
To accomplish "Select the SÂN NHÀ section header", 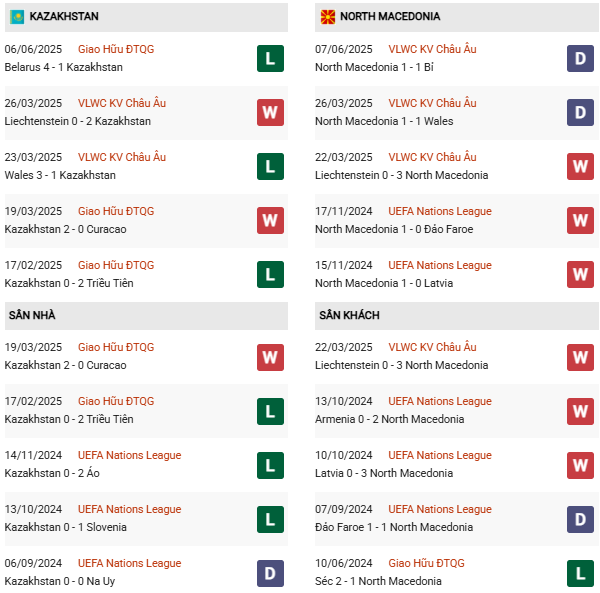I will click(x=32, y=315).
